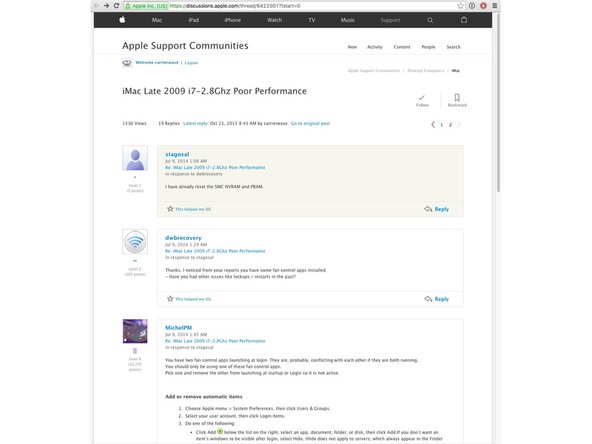Image resolution: width=592 pixels, height=444 pixels.
Task: Click Reply on dwbrecovery's post
Action: pyautogui.click(x=442, y=299)
